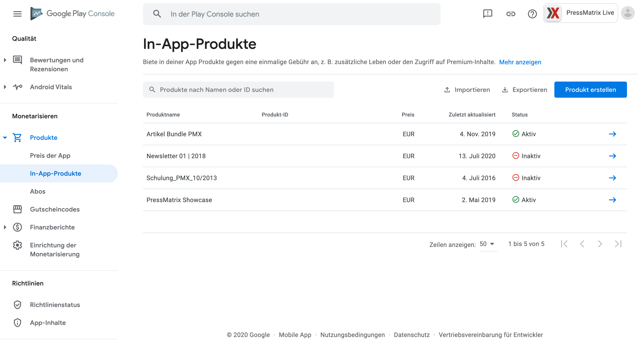Click the Status column header
Image resolution: width=644 pixels, height=350 pixels.
click(x=519, y=115)
